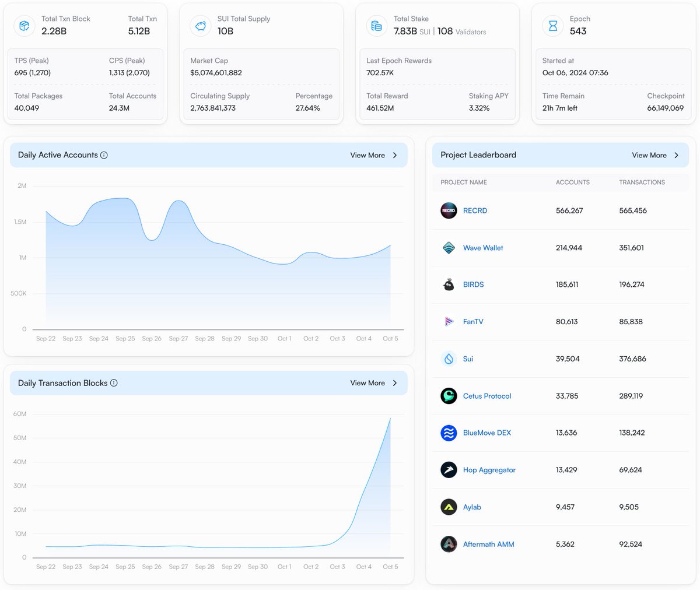This screenshot has height=590, width=700.
Task: Click the Daily Active Accounts View More chevron
Action: (395, 155)
